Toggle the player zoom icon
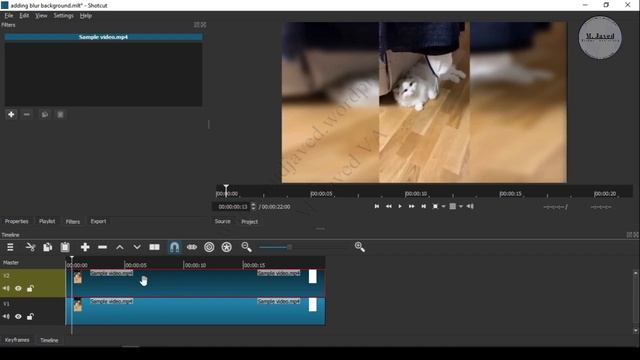The image size is (640, 360). pyautogui.click(x=435, y=207)
